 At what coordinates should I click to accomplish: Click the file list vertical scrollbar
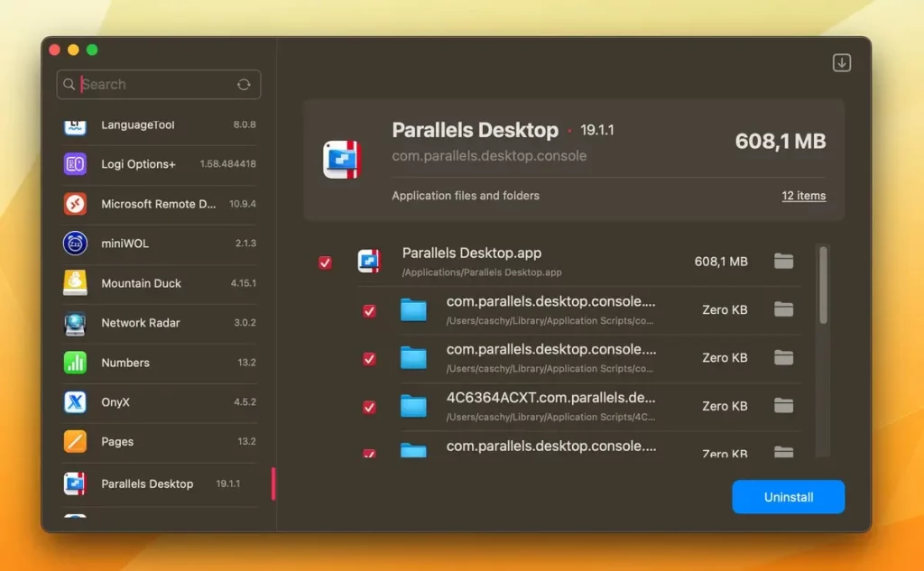point(822,284)
